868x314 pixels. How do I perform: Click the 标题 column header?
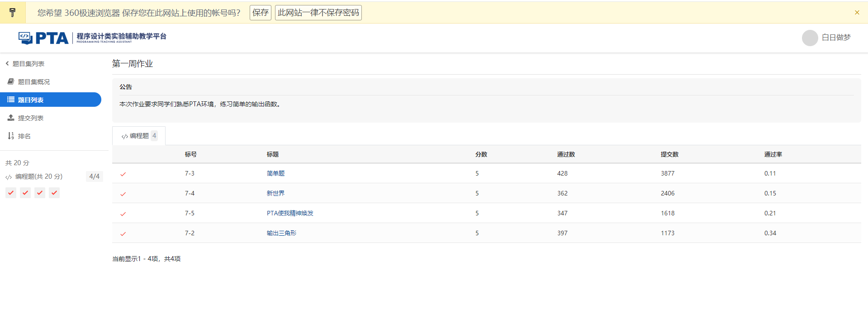(x=272, y=154)
